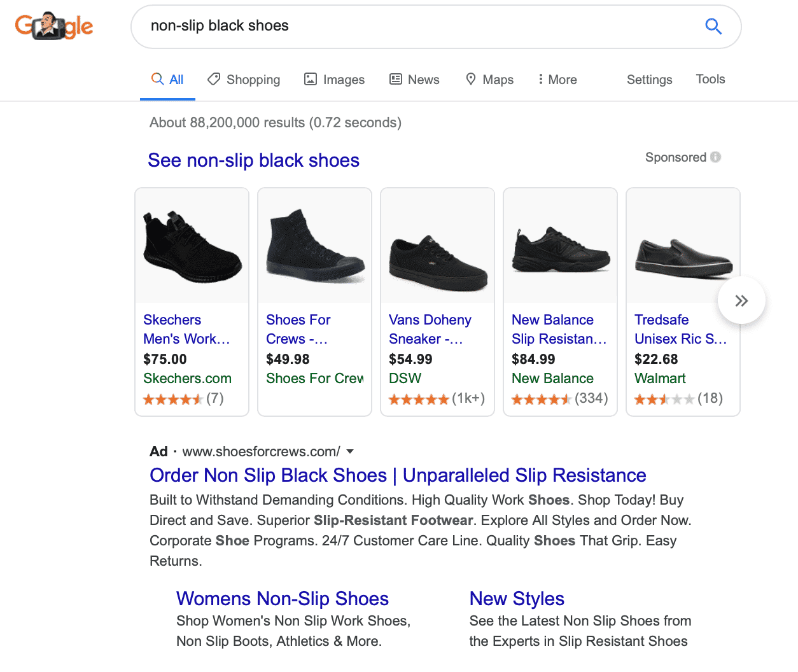This screenshot has width=798, height=672.
Task: Click the carousel next arrows button
Action: 741,301
